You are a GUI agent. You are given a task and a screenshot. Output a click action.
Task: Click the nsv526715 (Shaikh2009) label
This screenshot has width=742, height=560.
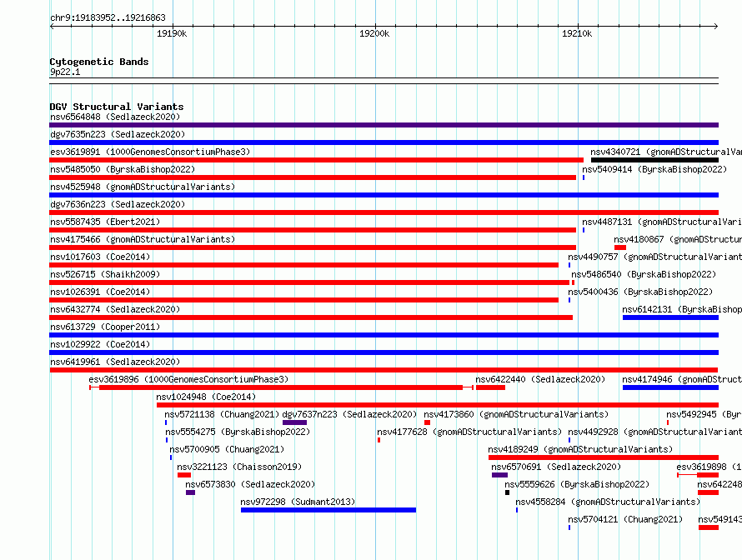click(105, 274)
